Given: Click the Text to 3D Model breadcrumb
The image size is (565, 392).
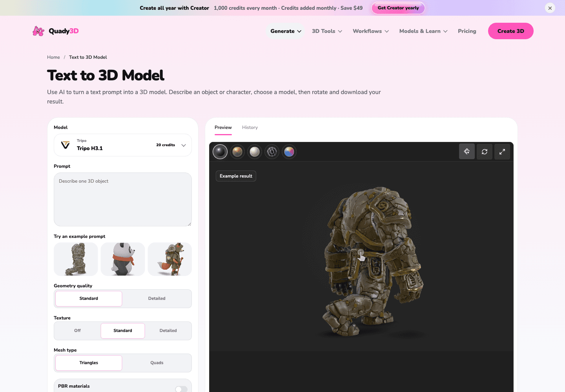Looking at the screenshot, I should (88, 57).
